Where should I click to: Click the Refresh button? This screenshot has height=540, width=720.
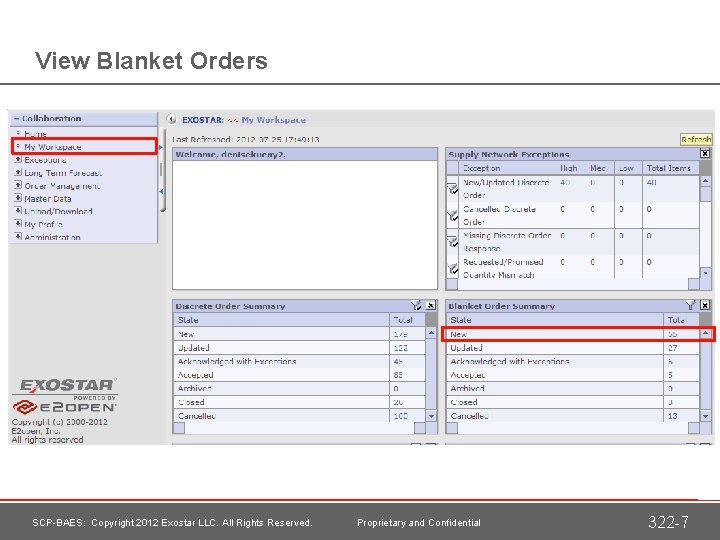coord(696,139)
